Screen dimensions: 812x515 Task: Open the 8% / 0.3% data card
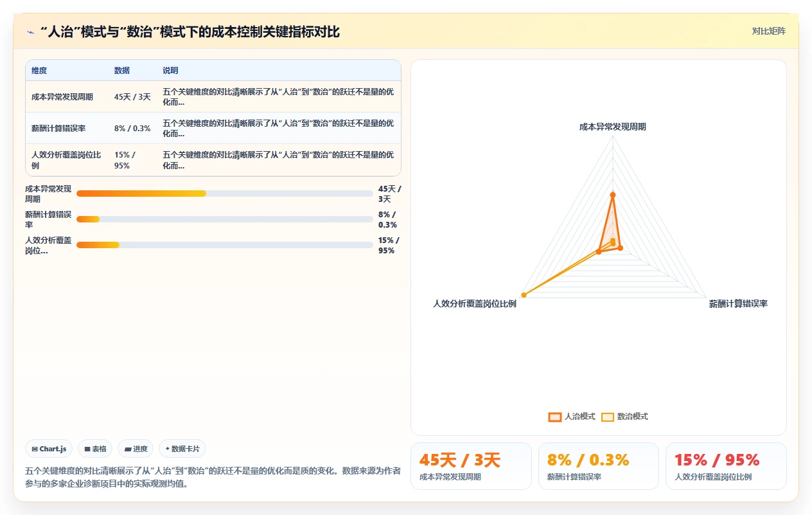tap(599, 466)
